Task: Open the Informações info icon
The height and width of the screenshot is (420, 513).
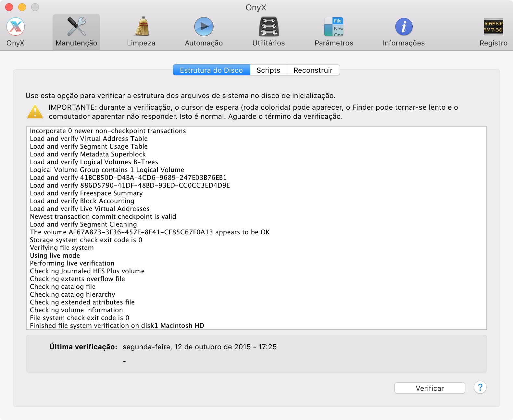Action: pos(404,27)
